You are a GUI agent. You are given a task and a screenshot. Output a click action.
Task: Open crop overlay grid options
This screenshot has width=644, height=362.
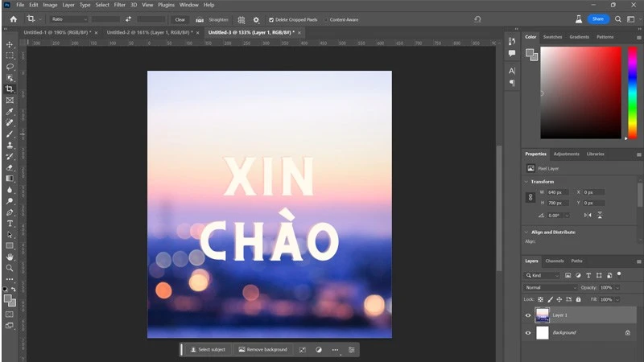[242, 19]
